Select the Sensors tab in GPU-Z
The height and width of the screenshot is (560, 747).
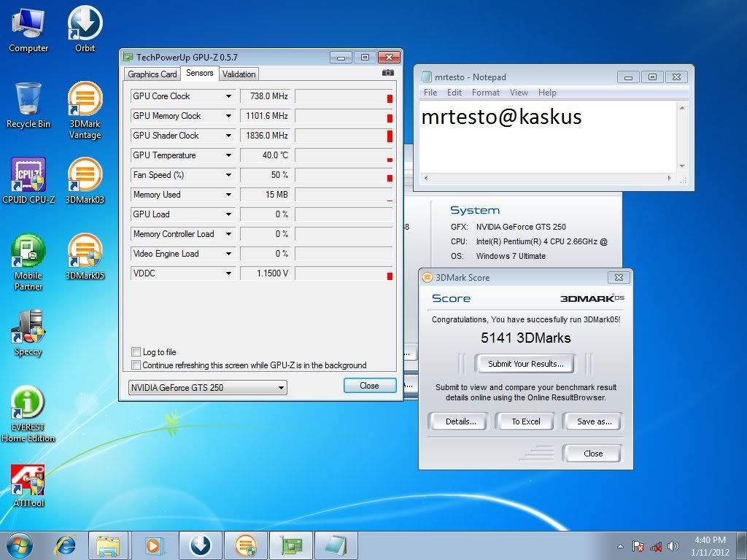(x=200, y=73)
